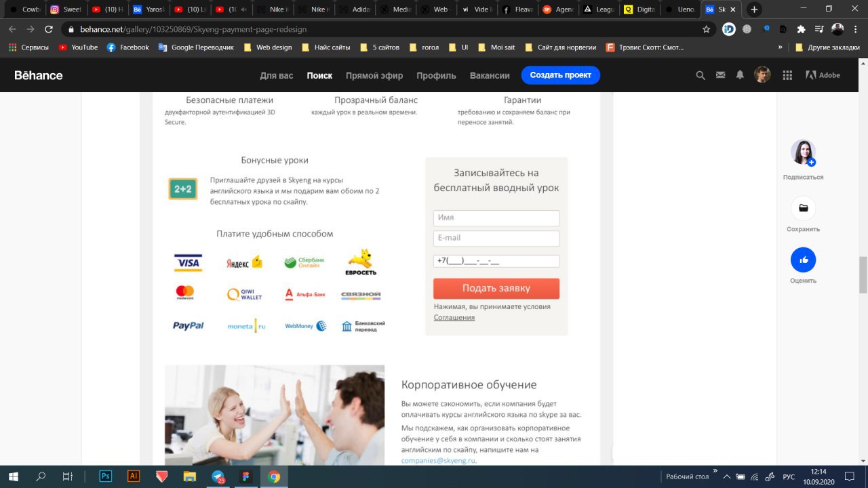This screenshot has width=868, height=488.
Task: Switch to the Fleava tab
Action: pos(519,9)
